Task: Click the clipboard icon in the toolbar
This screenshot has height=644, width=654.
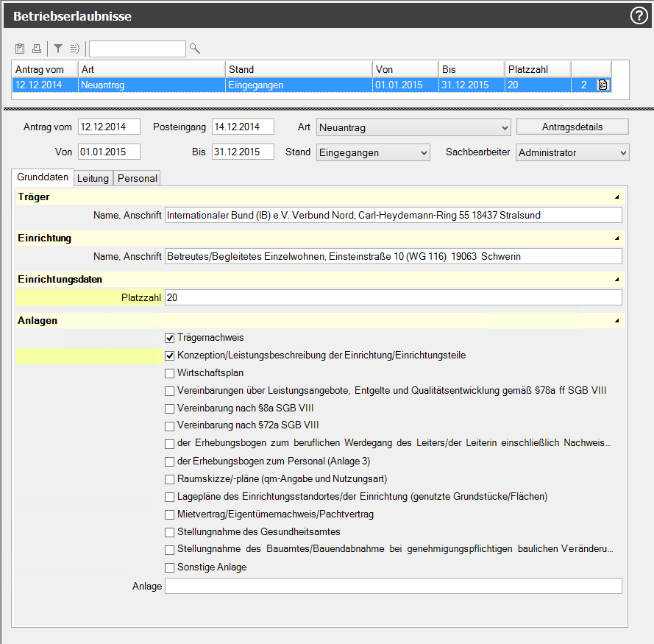Action: (x=20, y=49)
